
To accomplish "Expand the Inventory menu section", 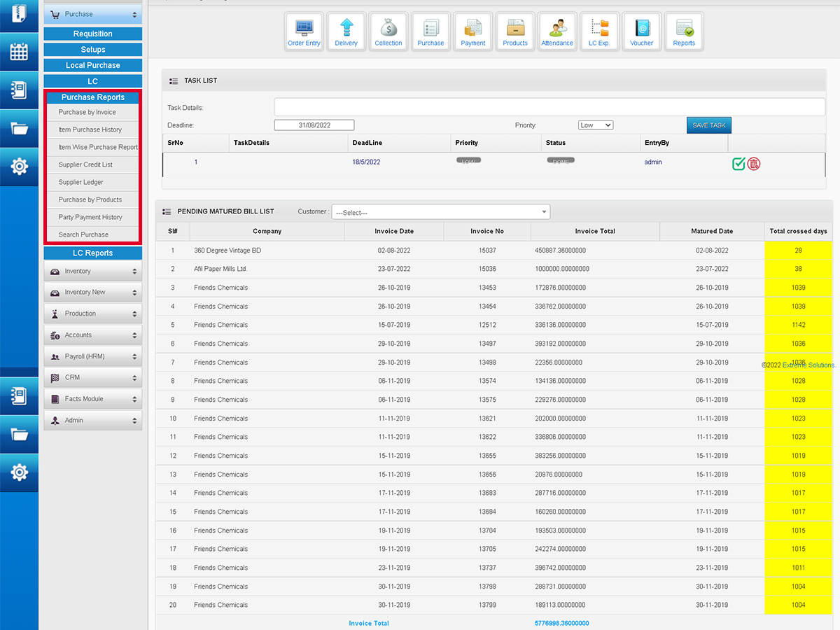I will click(x=93, y=272).
